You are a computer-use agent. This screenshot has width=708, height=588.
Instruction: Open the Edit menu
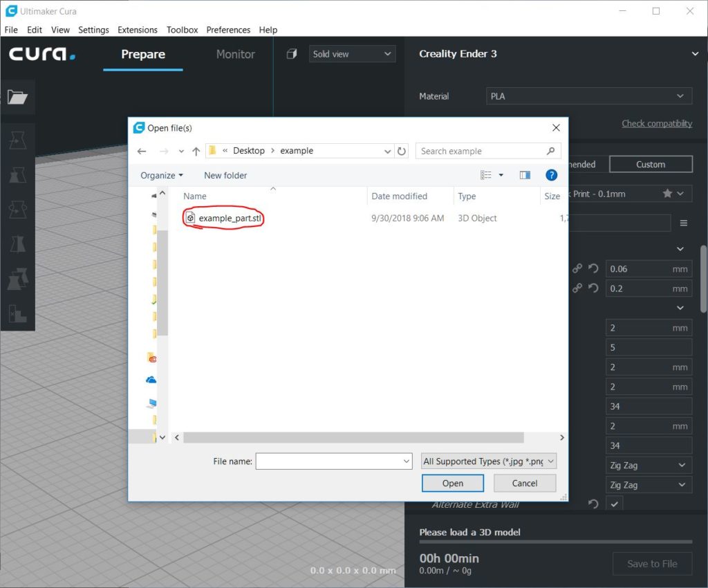tap(35, 30)
